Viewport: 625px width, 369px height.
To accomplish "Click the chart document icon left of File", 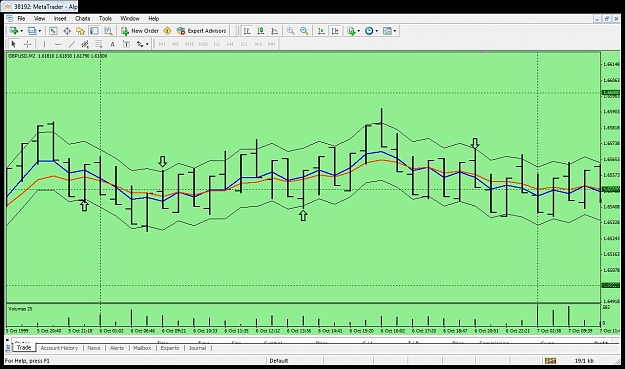I will [10, 18].
